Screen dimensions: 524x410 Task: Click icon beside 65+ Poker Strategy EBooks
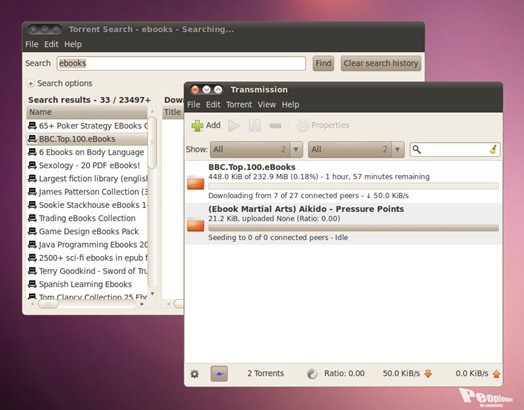pyautogui.click(x=32, y=126)
